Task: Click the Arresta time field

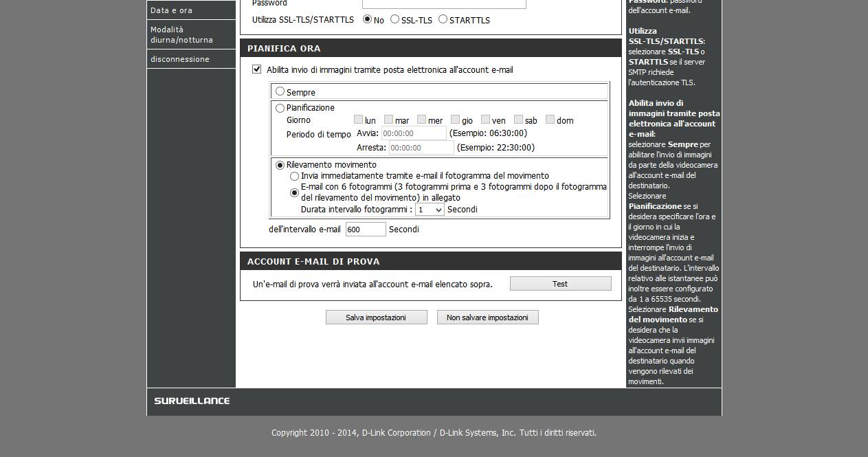Action: click(x=421, y=148)
